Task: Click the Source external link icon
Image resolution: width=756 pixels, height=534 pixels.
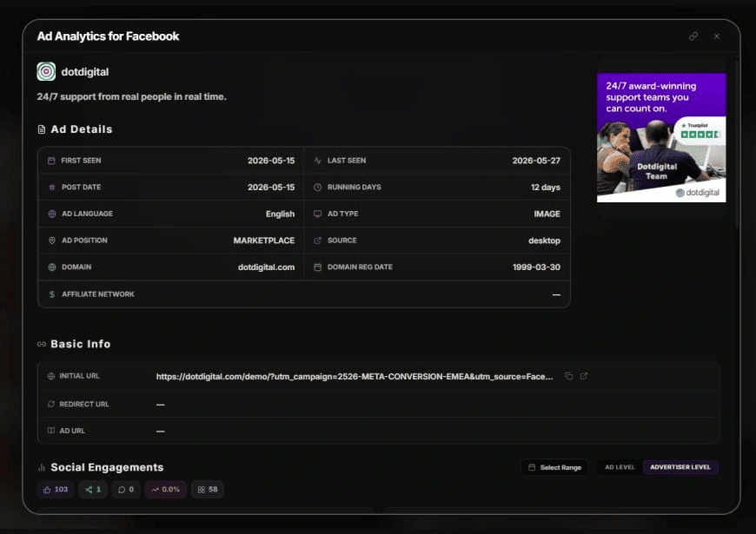Action: point(317,240)
